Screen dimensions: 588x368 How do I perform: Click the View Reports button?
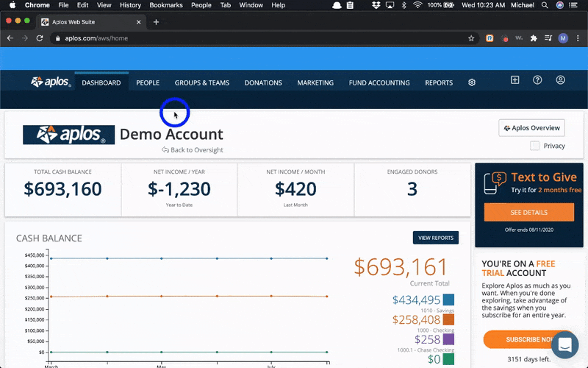(436, 238)
